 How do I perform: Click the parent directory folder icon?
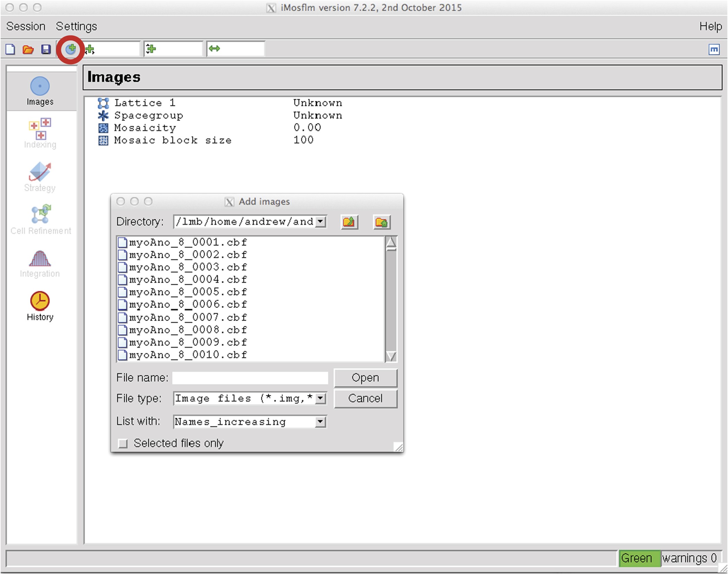coord(349,222)
